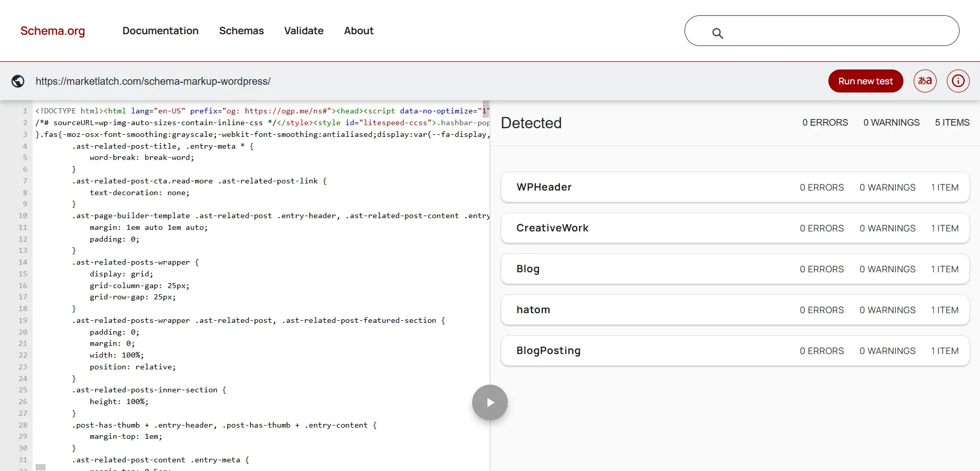This screenshot has height=471, width=980.
Task: Click line number 19 in the gutter
Action: click(x=23, y=320)
